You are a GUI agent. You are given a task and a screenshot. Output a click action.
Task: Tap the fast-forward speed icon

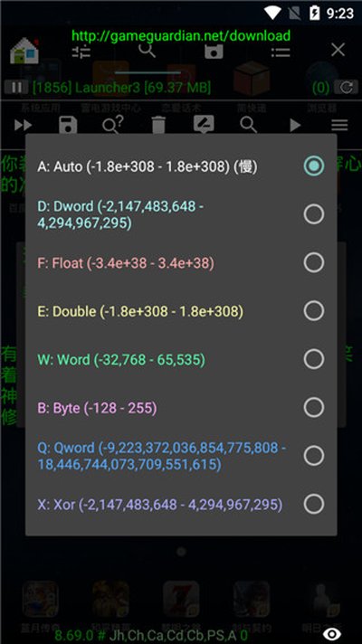[23, 125]
